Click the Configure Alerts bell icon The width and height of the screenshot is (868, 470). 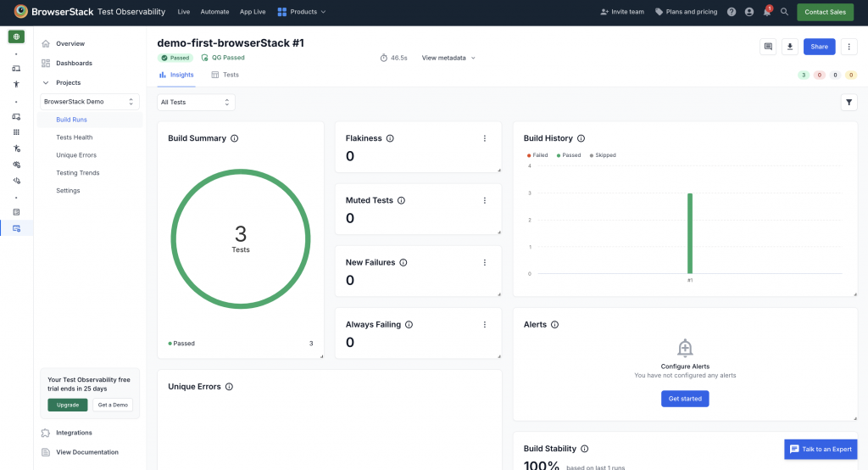click(x=685, y=348)
